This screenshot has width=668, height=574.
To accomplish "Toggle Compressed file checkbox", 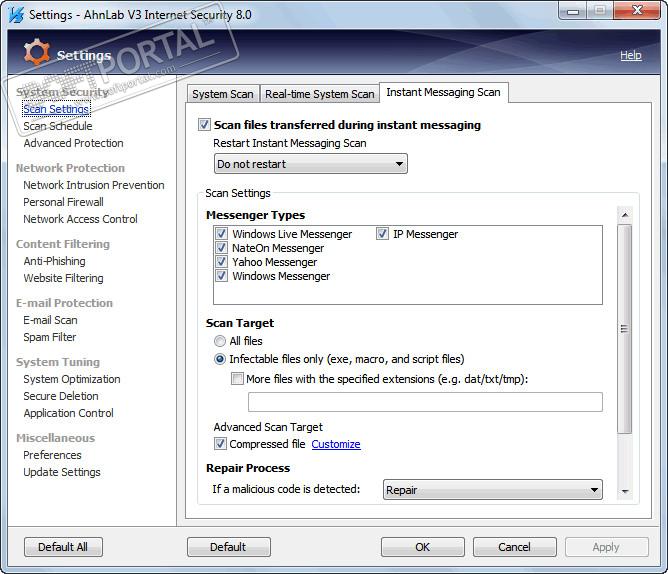I will [x=220, y=444].
